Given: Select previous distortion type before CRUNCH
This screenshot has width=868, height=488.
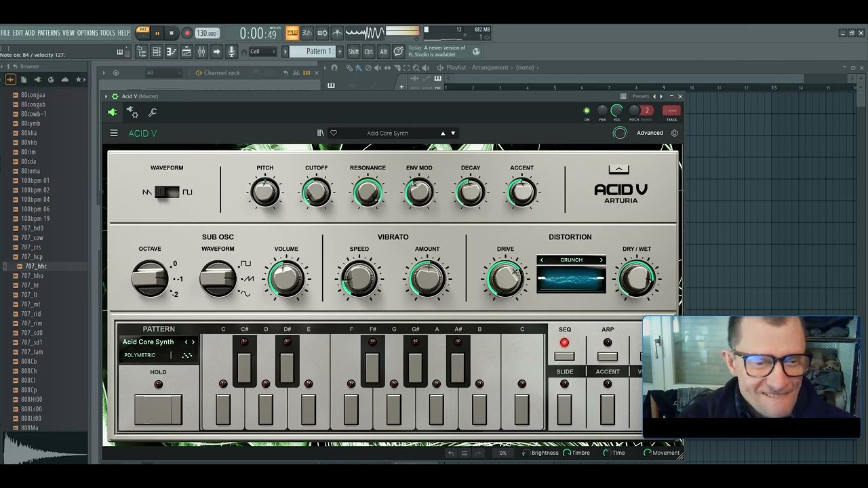Looking at the screenshot, I should (x=541, y=260).
